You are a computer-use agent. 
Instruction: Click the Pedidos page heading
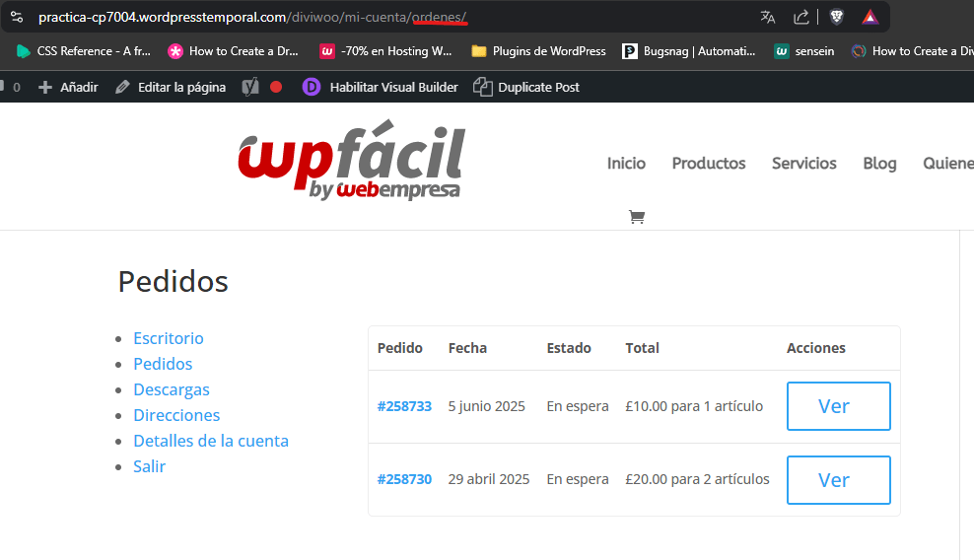coord(174,282)
